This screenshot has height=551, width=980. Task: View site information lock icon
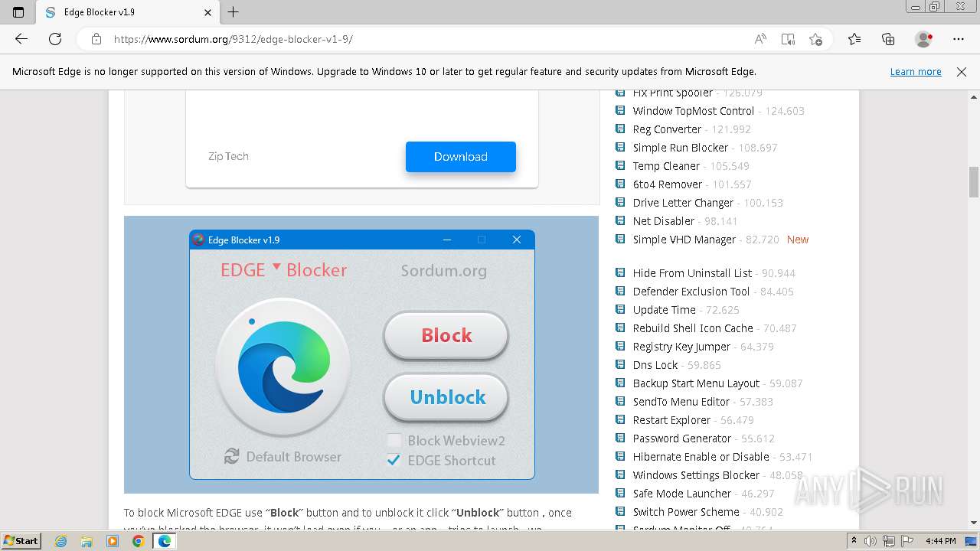[x=96, y=39]
